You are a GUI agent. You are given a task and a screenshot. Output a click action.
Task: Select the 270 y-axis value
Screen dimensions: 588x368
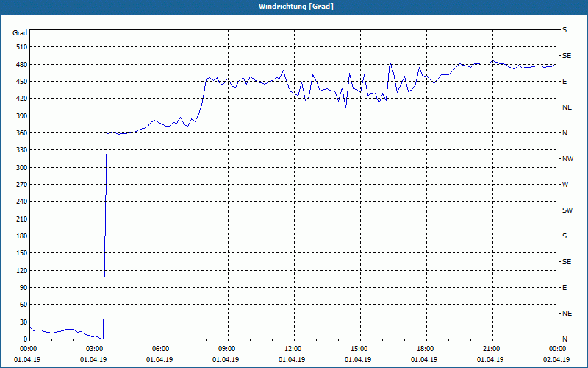tap(23, 185)
